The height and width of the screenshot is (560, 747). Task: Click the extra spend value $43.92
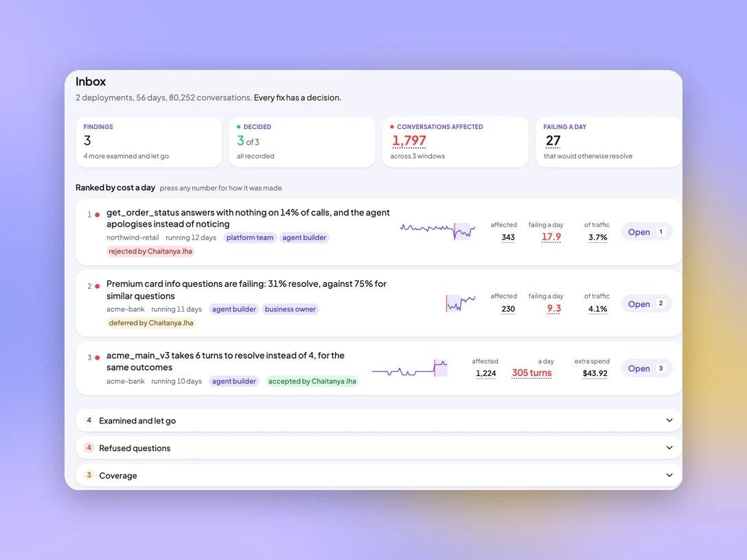pos(595,373)
